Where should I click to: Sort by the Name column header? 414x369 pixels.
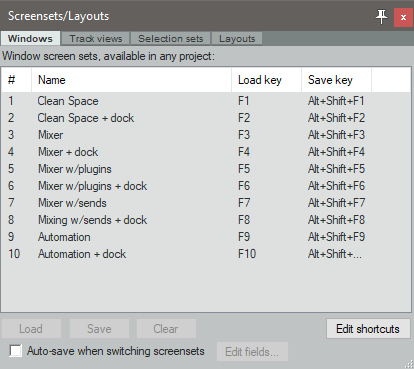(x=131, y=80)
